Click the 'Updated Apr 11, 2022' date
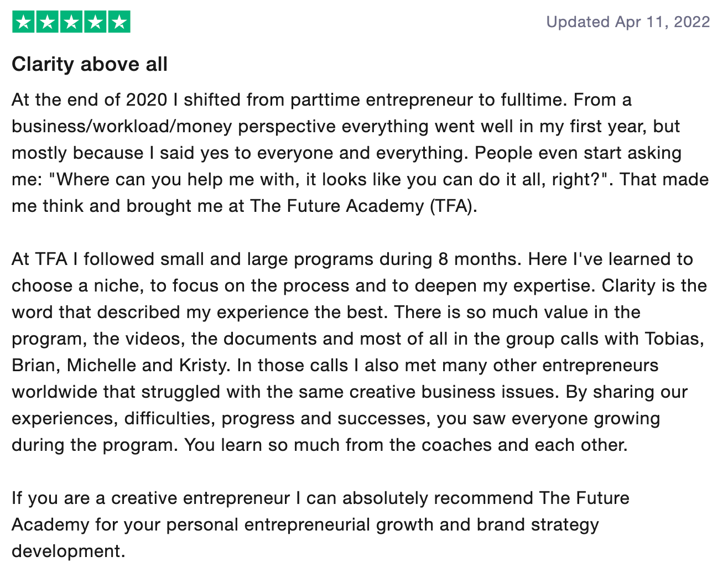Viewport: 728px width, 572px height. (628, 22)
